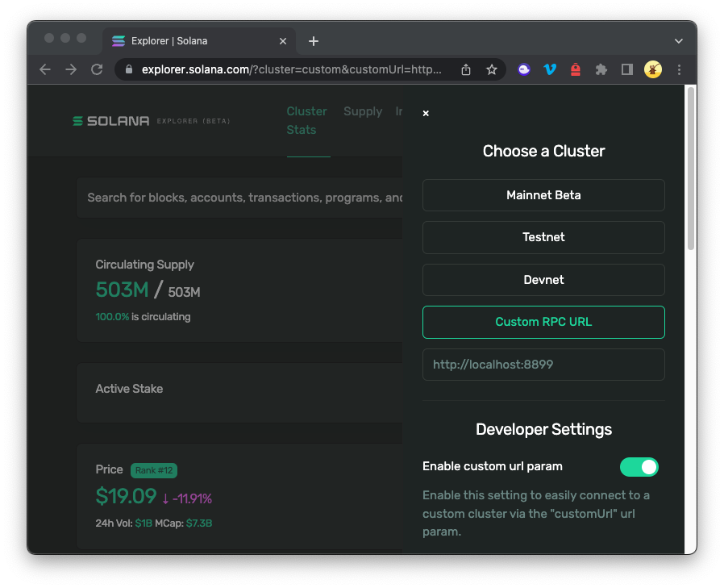Select the Mainnet Beta cluster

click(x=543, y=195)
